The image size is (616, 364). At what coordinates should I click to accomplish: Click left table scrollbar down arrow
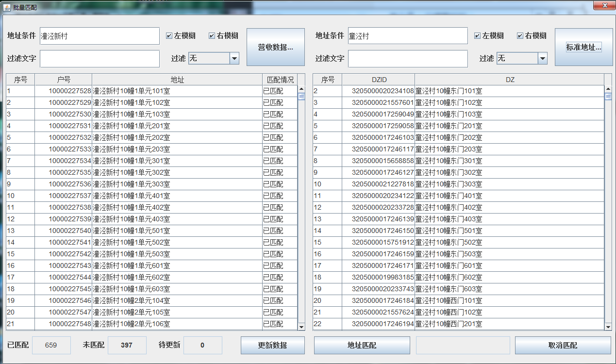click(x=301, y=327)
